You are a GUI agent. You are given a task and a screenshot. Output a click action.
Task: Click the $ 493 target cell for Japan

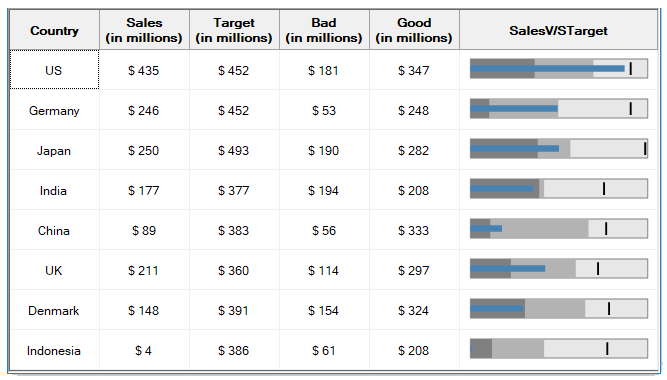(x=234, y=150)
